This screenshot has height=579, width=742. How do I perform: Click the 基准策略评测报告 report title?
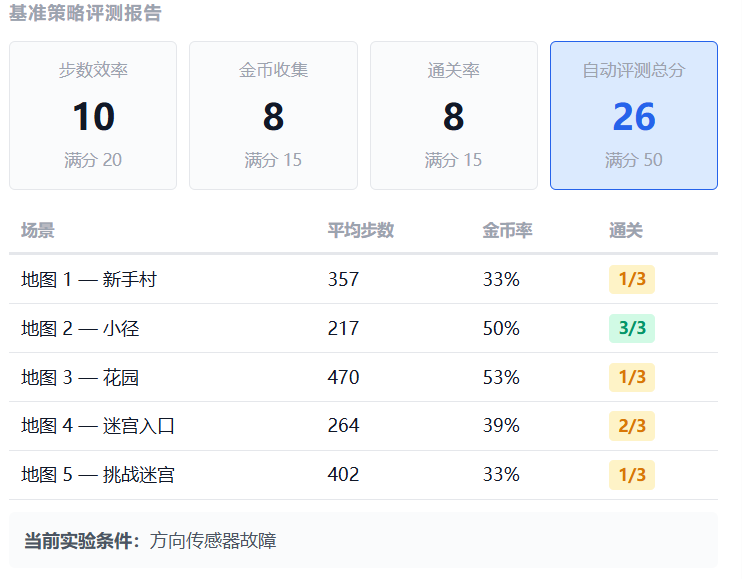point(85,13)
